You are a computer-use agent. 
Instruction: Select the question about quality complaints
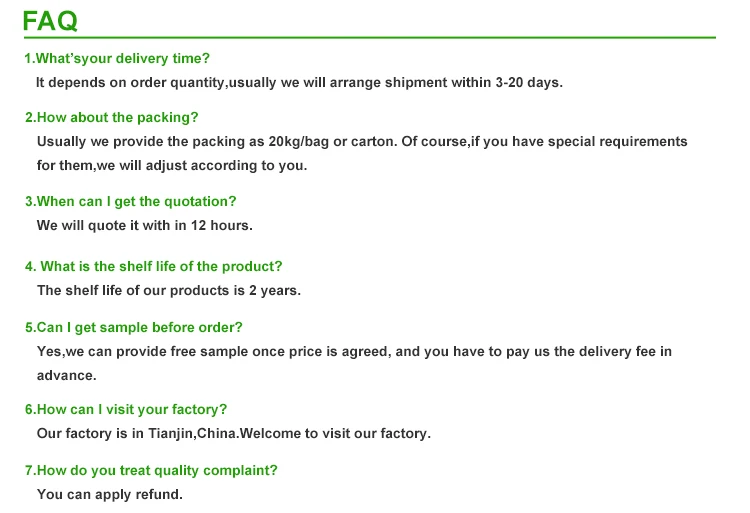pyautogui.click(x=151, y=470)
